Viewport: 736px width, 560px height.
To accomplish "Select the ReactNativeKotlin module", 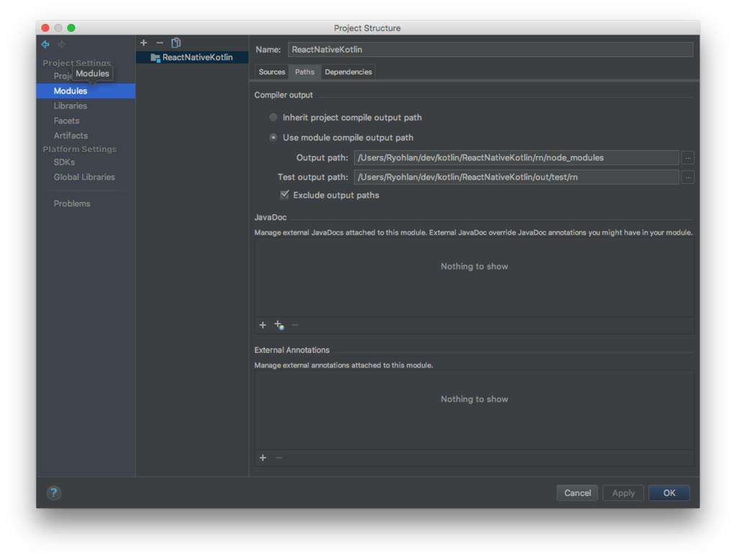I will (192, 58).
